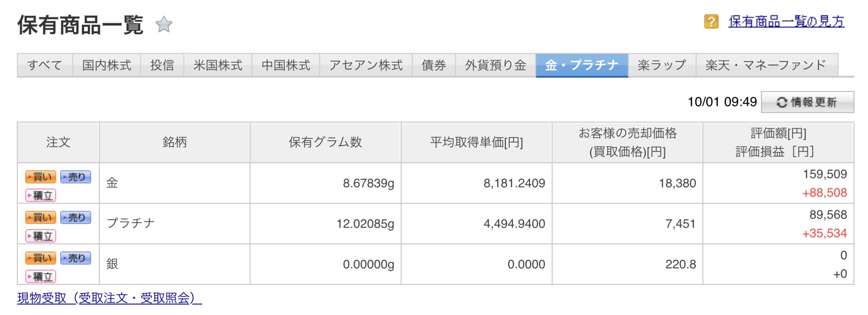
Task: Open the 国内株式 tab
Action: (x=107, y=65)
